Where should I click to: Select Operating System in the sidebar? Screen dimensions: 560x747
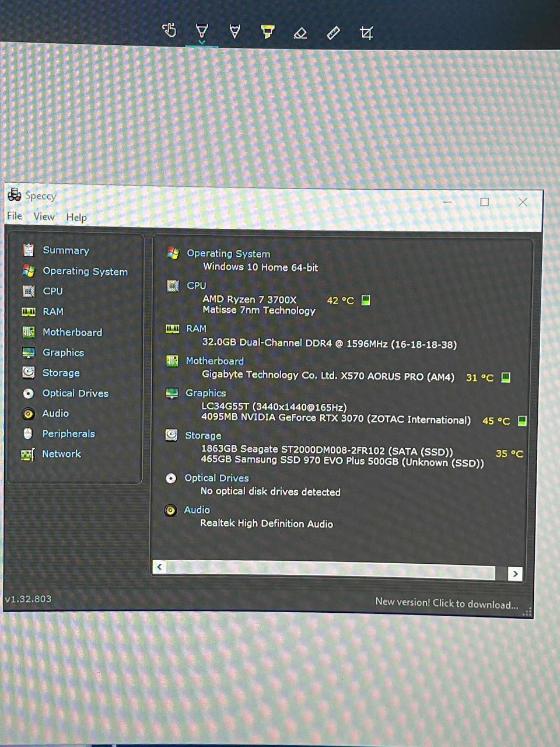(85, 271)
